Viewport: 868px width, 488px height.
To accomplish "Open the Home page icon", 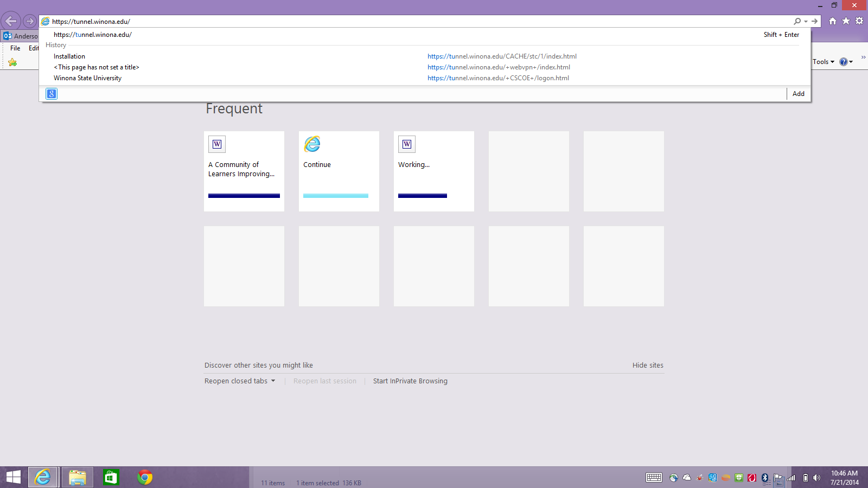I will point(832,21).
